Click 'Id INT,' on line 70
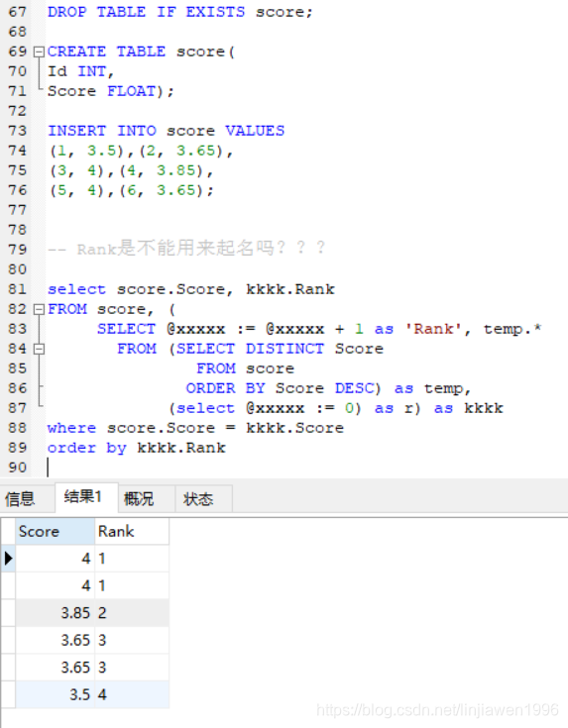 click(x=81, y=71)
